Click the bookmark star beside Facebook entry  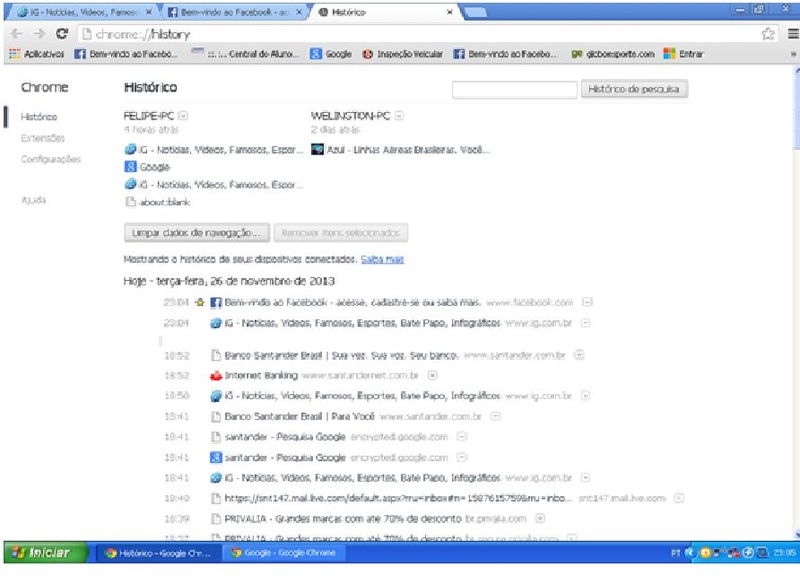[200, 303]
